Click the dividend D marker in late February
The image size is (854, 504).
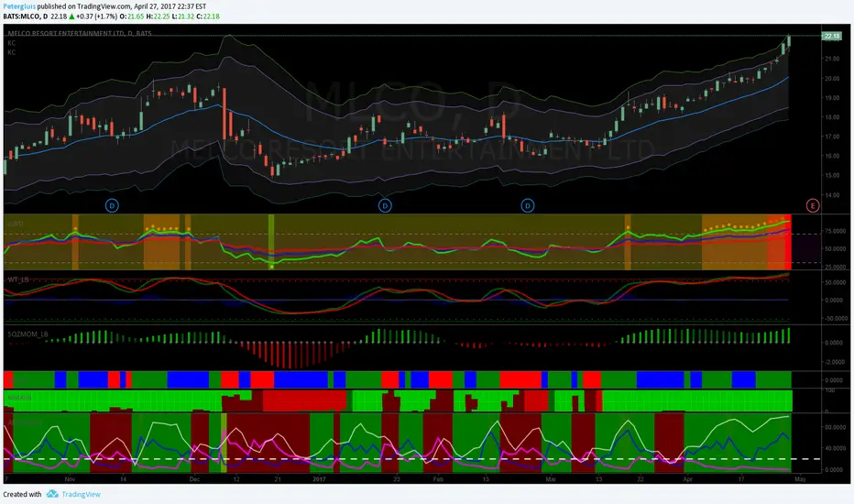[x=527, y=205]
